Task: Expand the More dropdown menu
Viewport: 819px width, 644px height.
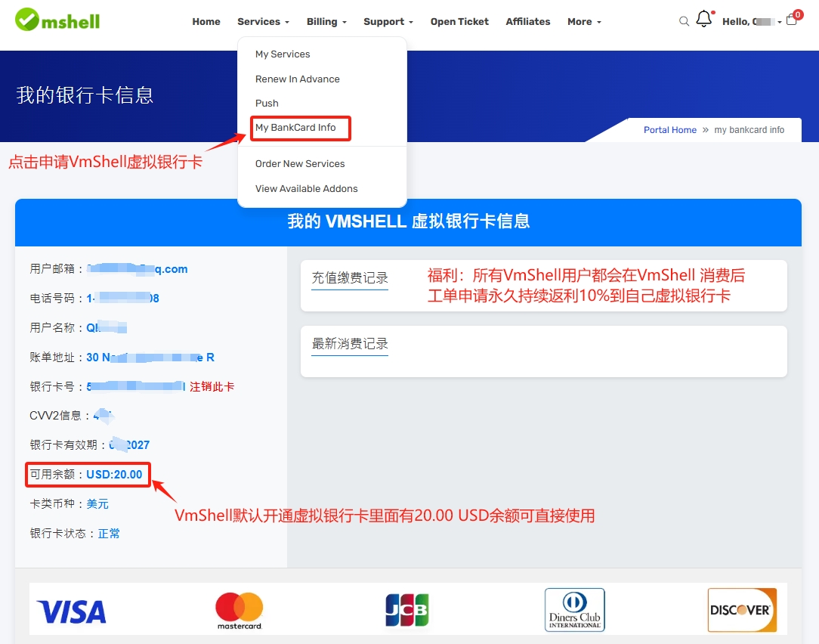Action: [584, 22]
